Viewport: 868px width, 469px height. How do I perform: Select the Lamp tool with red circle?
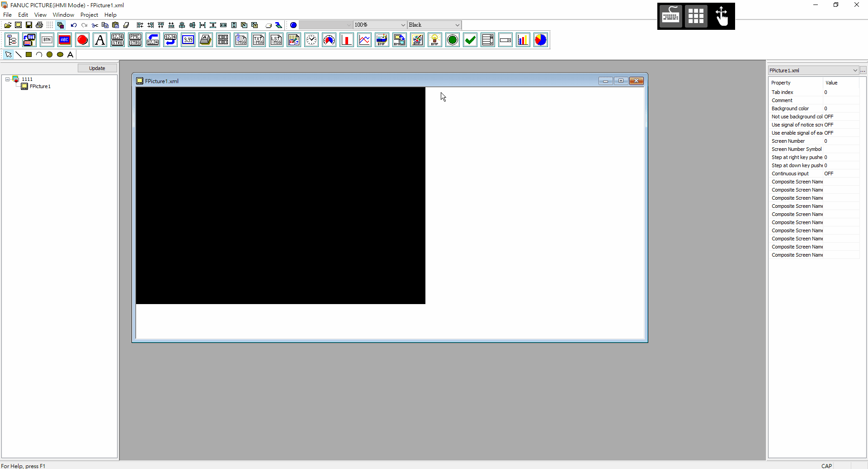(82, 40)
